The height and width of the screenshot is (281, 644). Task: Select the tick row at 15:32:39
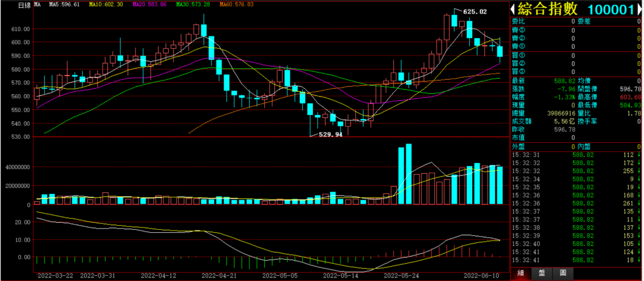click(576, 236)
